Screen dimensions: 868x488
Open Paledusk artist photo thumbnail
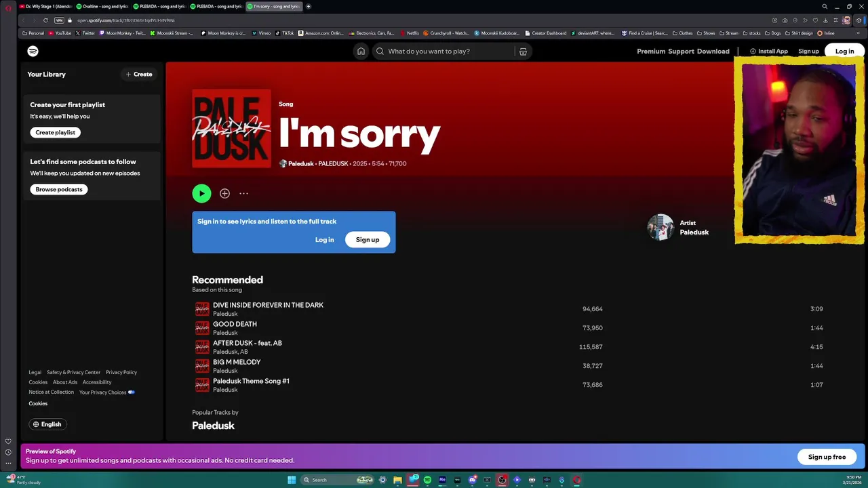(x=660, y=227)
